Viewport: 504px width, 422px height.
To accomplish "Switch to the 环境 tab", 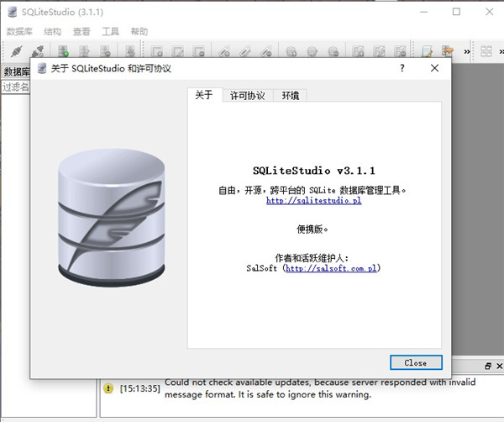I will pos(290,95).
